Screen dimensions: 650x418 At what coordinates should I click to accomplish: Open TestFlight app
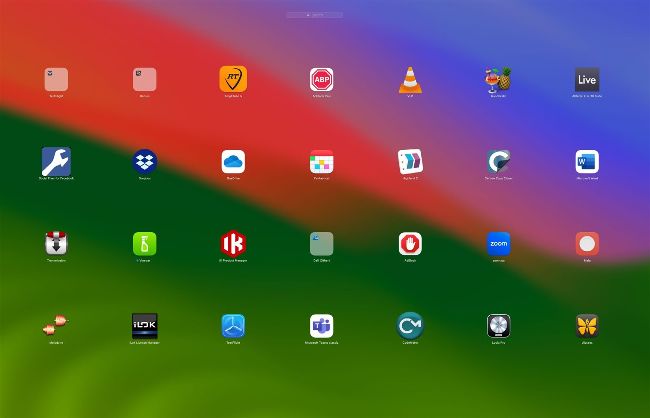(233, 326)
